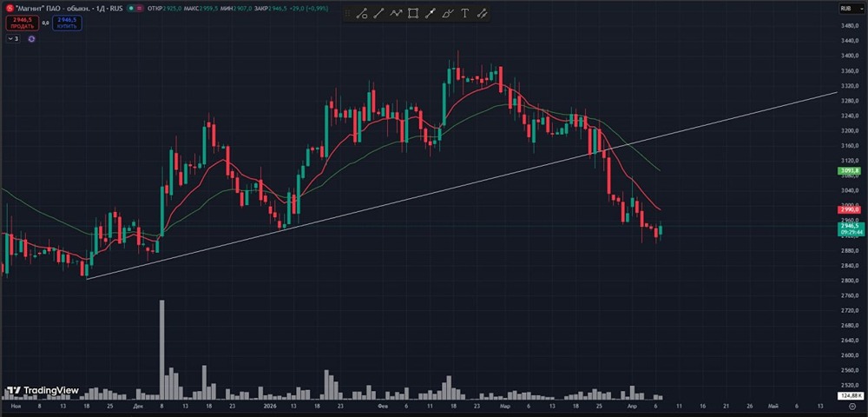Click the TradingView logo
868x417 pixels.
click(x=43, y=390)
